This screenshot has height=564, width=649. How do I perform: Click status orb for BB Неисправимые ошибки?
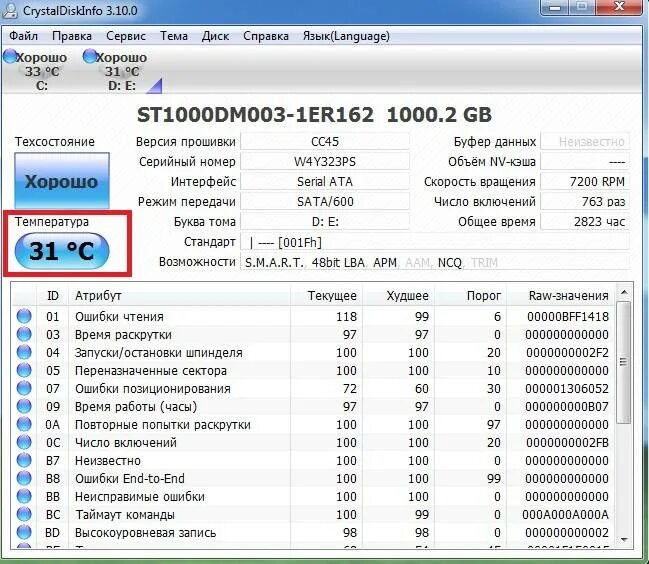pos(24,496)
